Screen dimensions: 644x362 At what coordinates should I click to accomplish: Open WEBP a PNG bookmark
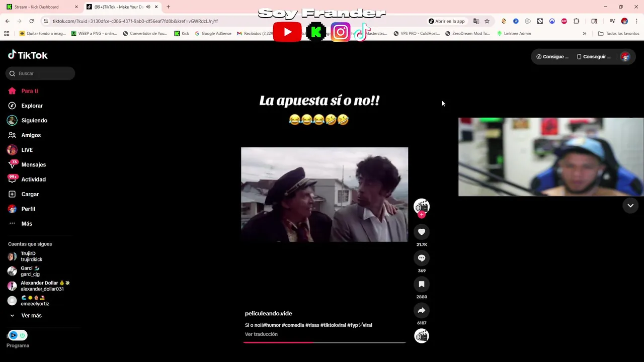[94, 34]
